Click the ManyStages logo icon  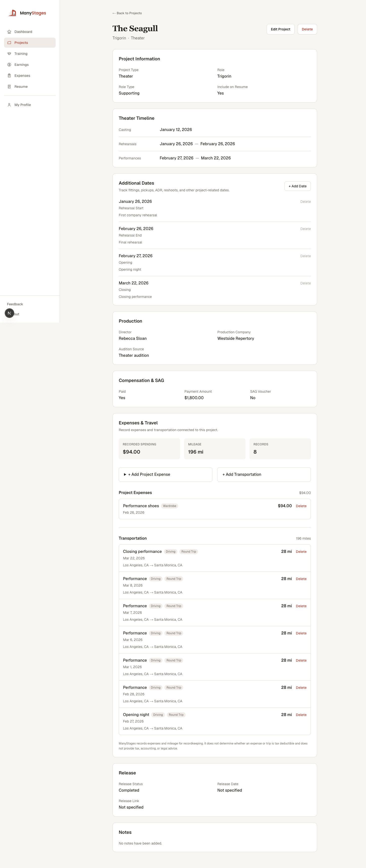point(12,13)
